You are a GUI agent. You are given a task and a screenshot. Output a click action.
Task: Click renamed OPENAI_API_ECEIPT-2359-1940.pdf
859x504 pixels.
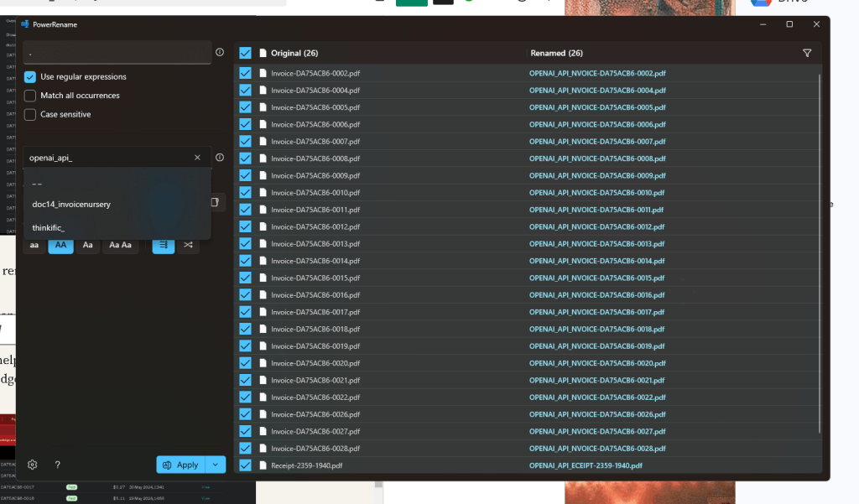click(x=586, y=465)
